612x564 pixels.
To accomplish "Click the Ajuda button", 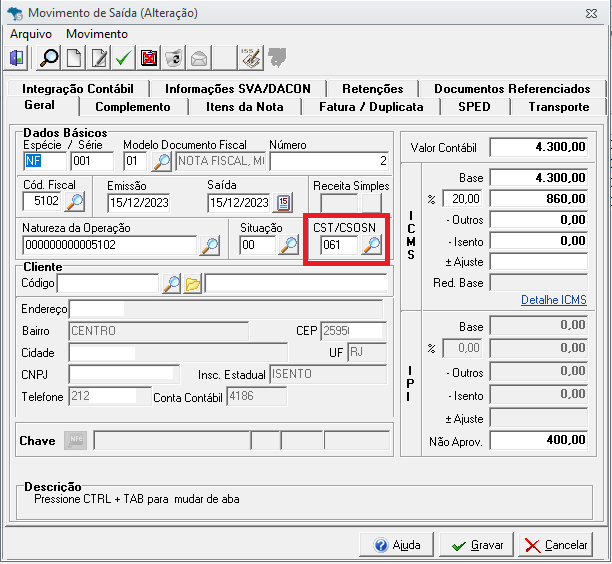I will coord(397,544).
